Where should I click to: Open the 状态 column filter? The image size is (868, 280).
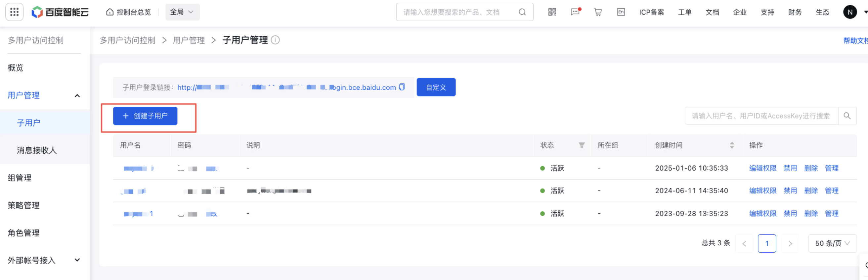581,145
